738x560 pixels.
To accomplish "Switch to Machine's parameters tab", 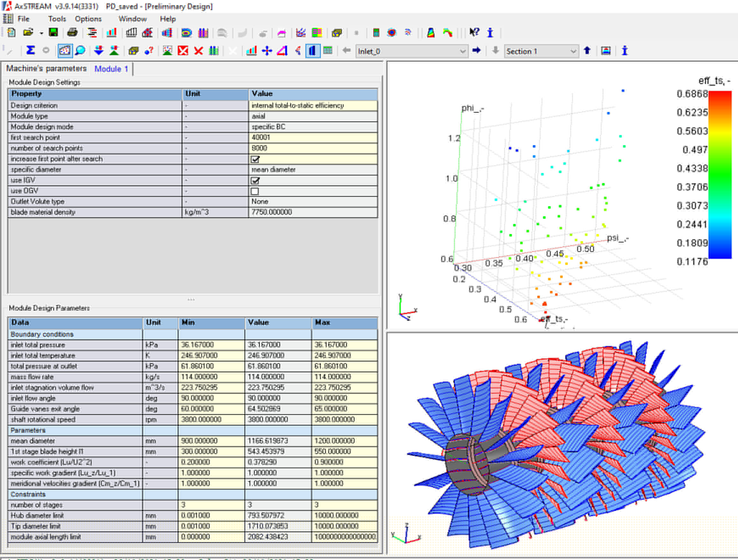I will point(46,69).
